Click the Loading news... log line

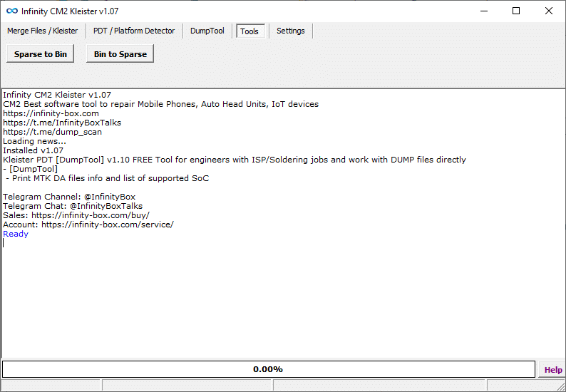coord(35,141)
